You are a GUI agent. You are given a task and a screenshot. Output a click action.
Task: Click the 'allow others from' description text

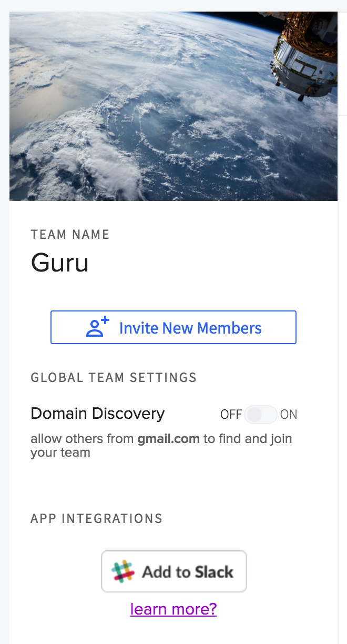click(x=82, y=439)
